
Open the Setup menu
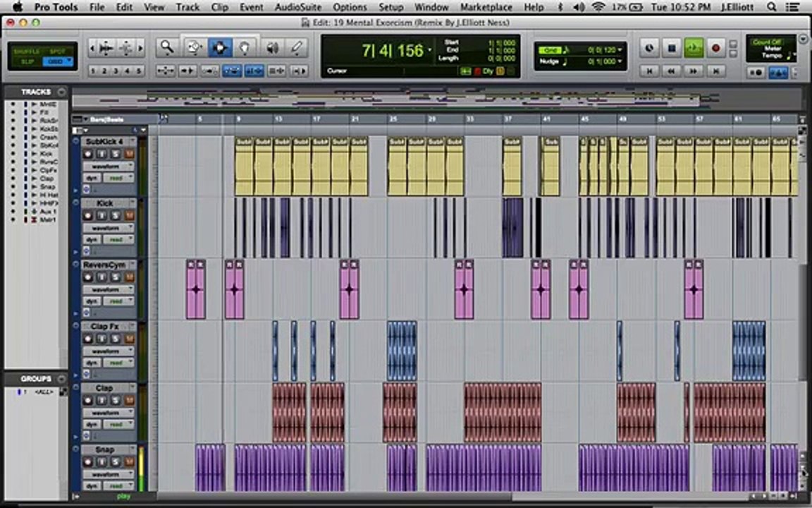pyautogui.click(x=391, y=7)
